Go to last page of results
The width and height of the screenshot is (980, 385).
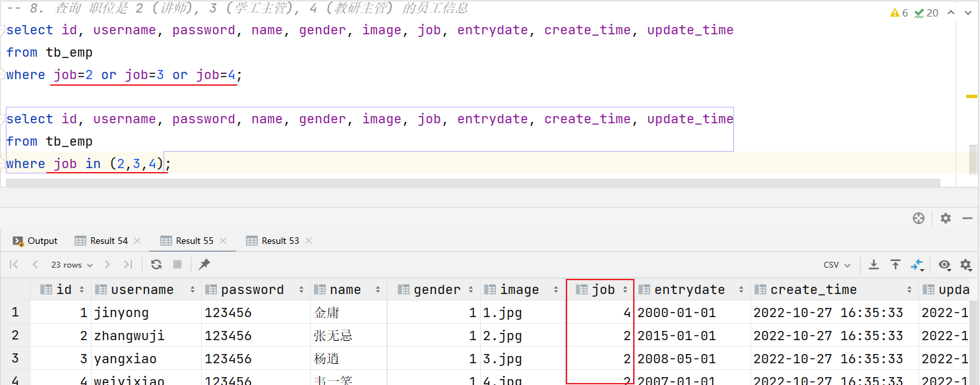pos(128,264)
